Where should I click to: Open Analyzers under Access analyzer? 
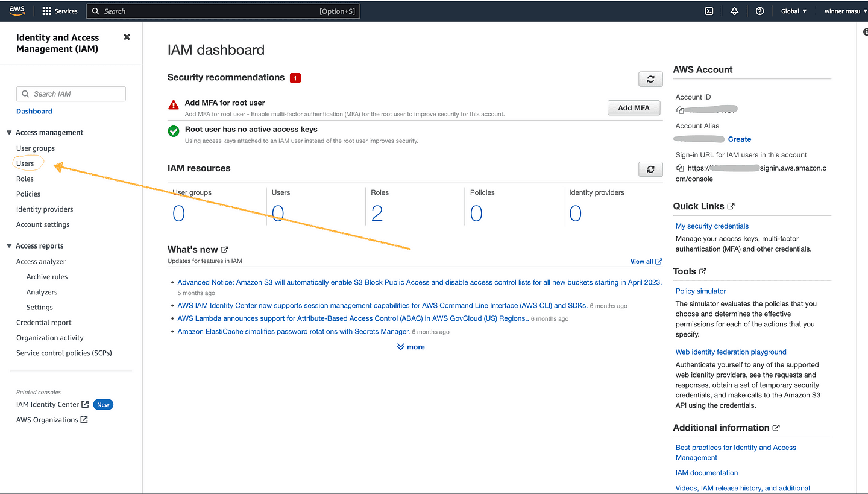[42, 292]
